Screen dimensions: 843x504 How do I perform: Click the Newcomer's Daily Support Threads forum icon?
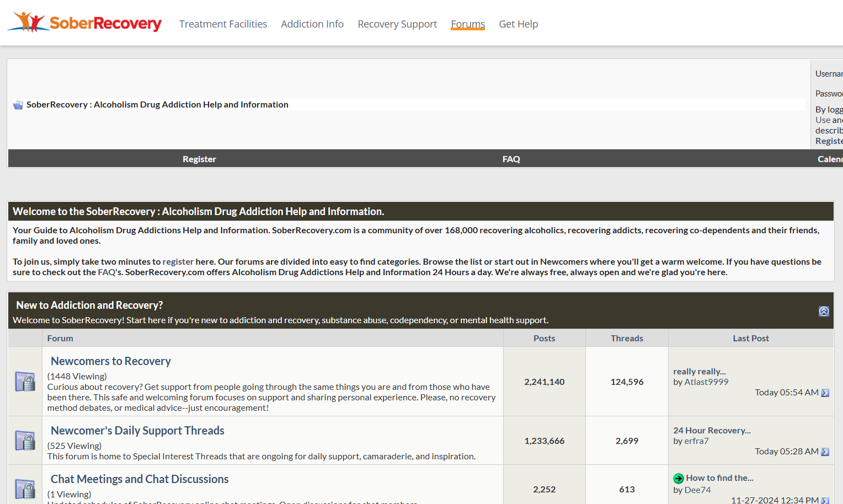[x=25, y=441]
